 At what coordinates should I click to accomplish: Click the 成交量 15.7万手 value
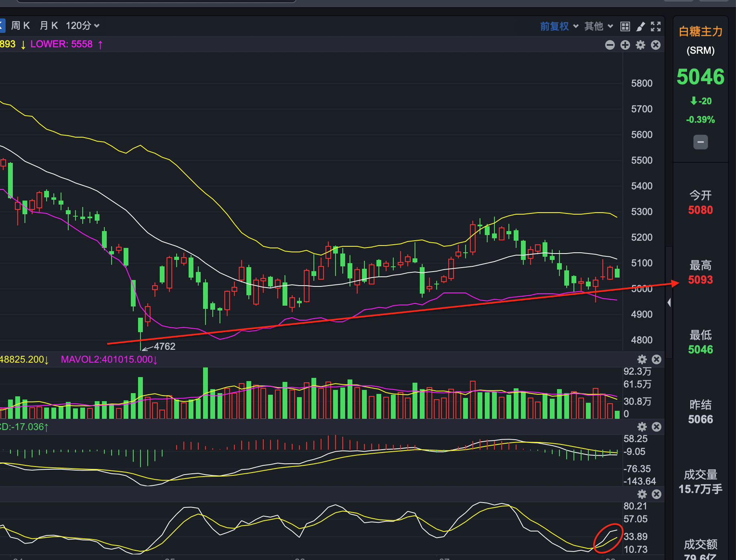pos(701,489)
